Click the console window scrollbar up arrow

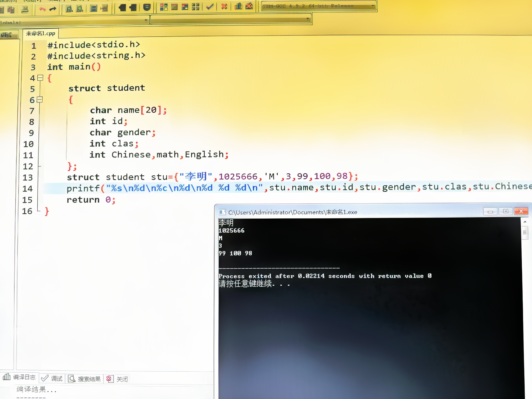525,222
